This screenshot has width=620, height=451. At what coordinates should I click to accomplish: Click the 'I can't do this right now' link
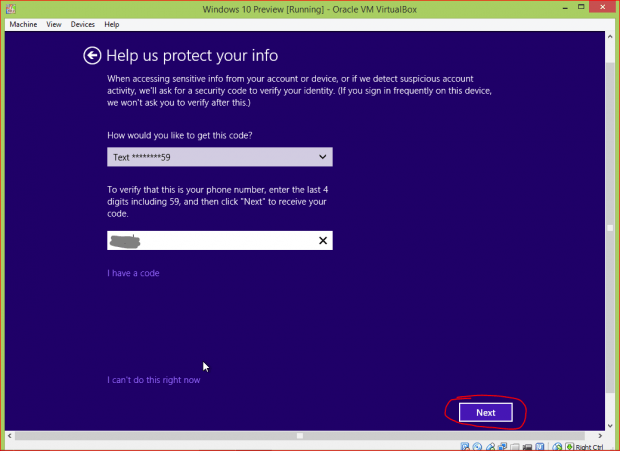point(154,380)
